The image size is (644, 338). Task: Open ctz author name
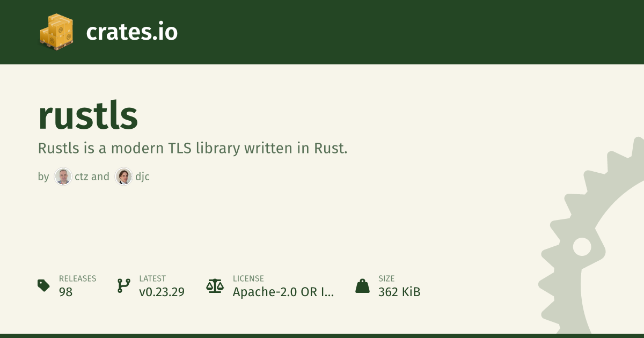pyautogui.click(x=82, y=177)
